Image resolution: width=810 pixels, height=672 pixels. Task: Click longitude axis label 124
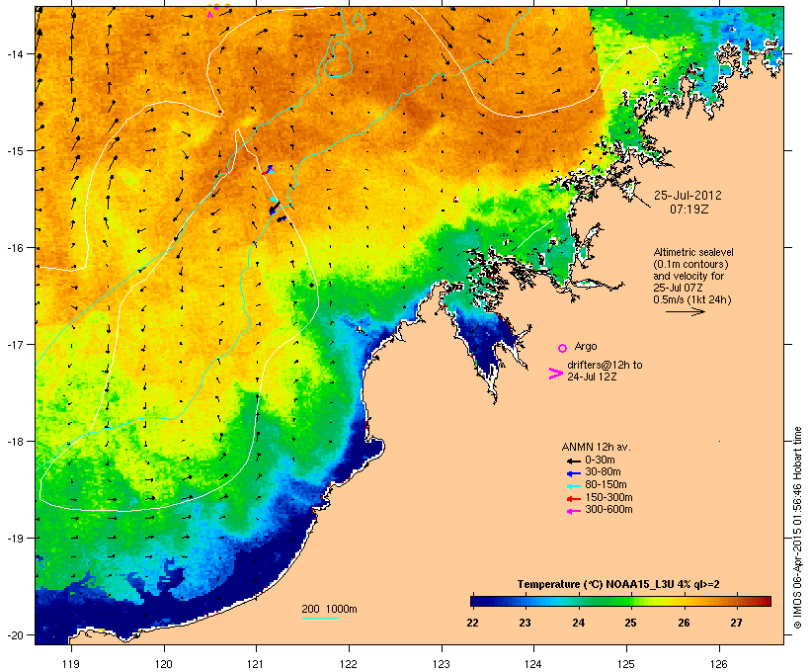(x=533, y=664)
